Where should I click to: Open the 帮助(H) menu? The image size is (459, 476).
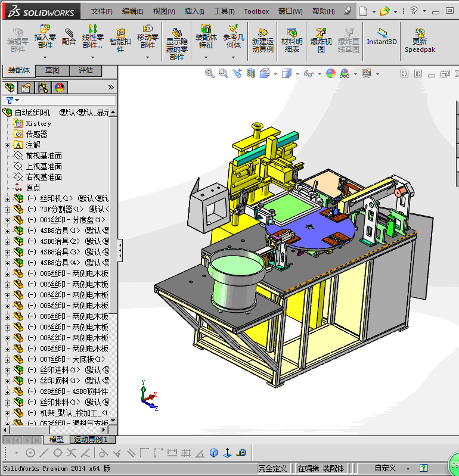324,11
